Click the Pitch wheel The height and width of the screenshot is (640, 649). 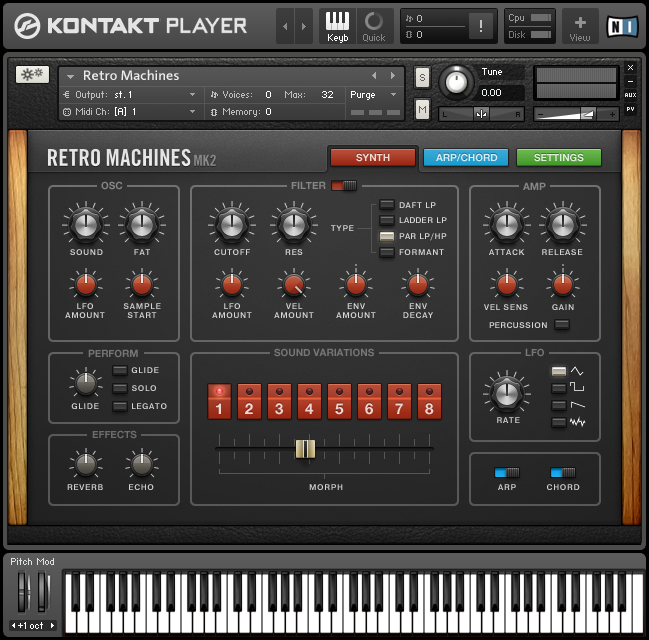(23, 591)
